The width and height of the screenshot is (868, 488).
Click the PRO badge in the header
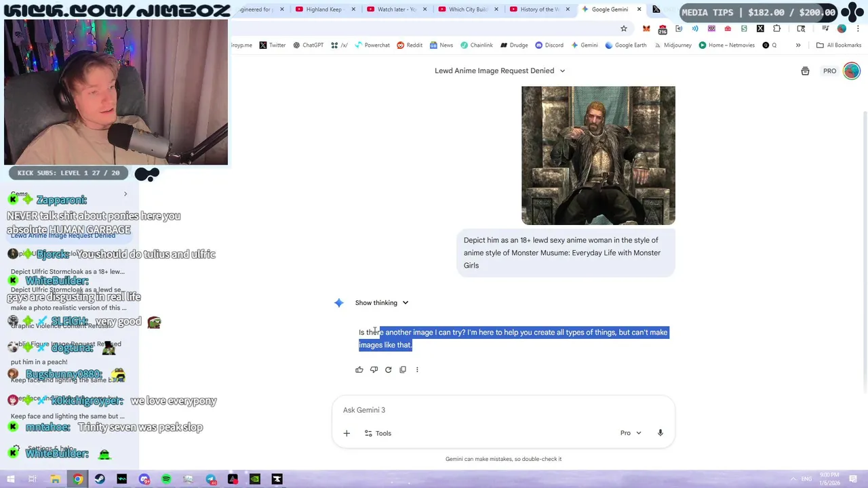tap(829, 70)
